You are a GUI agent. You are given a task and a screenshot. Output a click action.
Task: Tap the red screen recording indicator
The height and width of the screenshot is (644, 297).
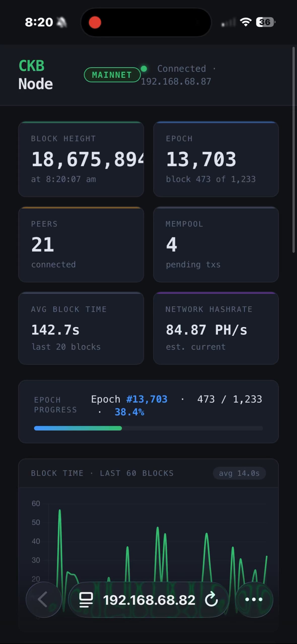[95, 22]
